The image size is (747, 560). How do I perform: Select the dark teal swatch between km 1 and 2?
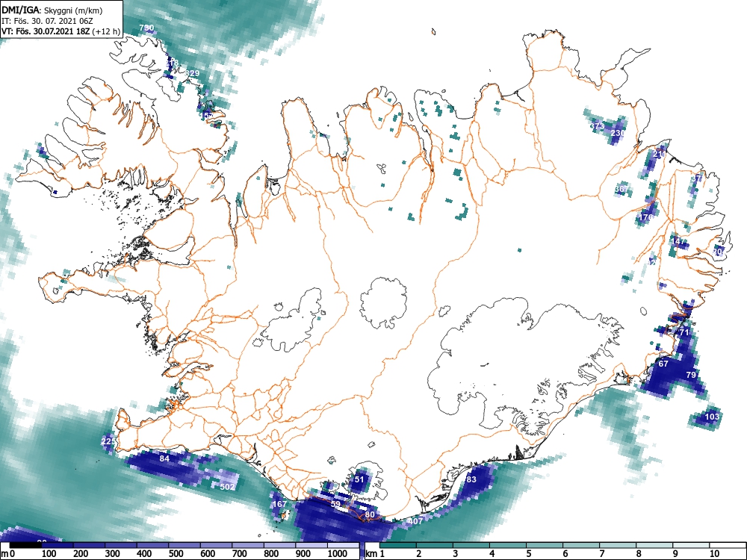coord(398,545)
